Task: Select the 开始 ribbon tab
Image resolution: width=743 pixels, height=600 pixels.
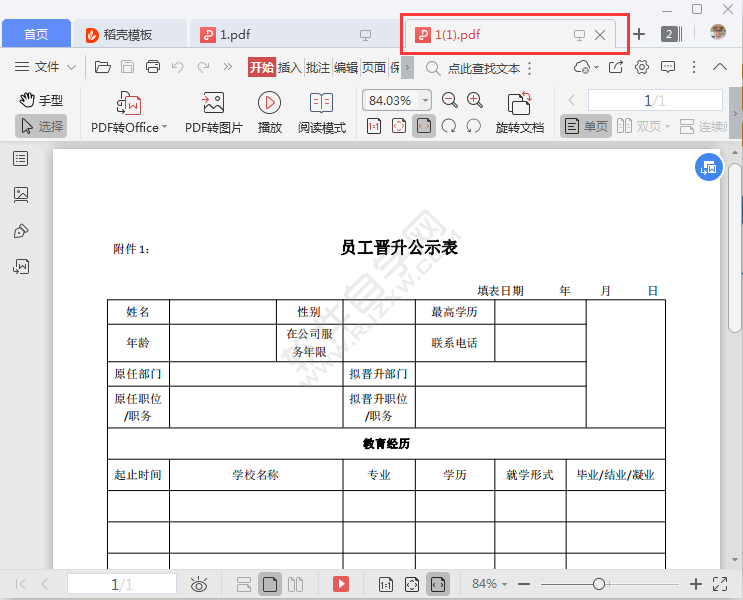Action: point(262,67)
